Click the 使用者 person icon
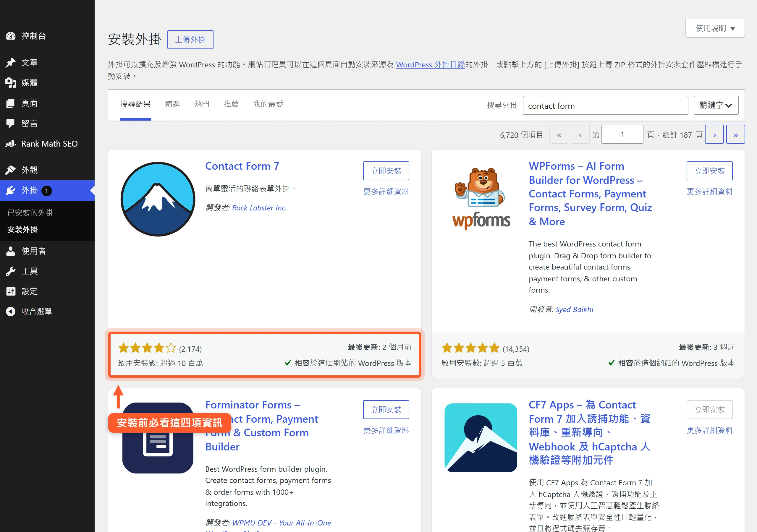 pyautogui.click(x=11, y=251)
